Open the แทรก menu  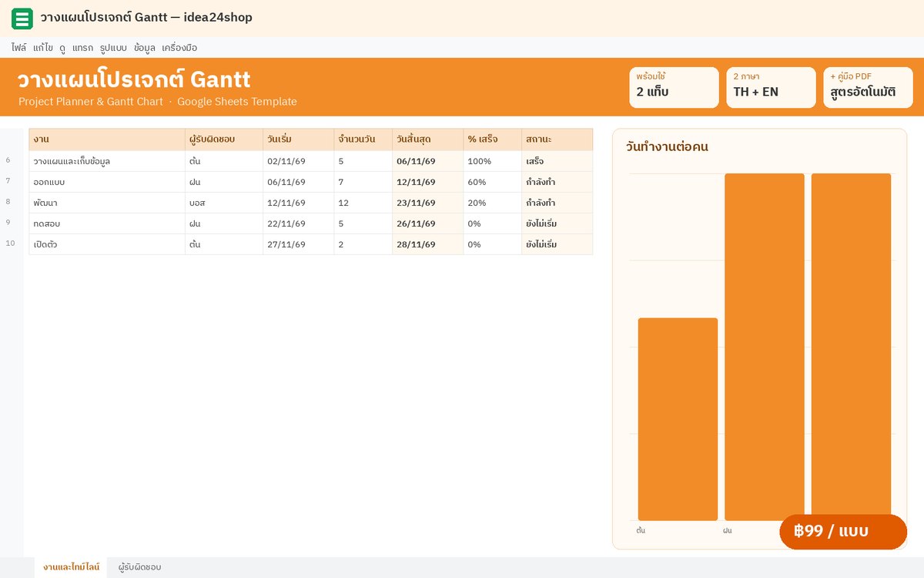click(x=83, y=48)
